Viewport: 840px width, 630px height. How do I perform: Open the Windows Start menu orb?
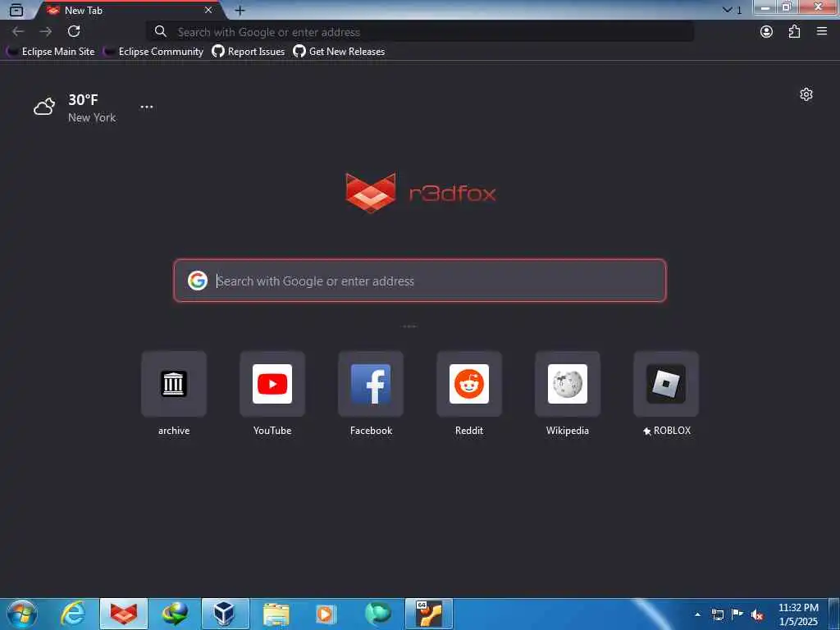[x=22, y=614]
